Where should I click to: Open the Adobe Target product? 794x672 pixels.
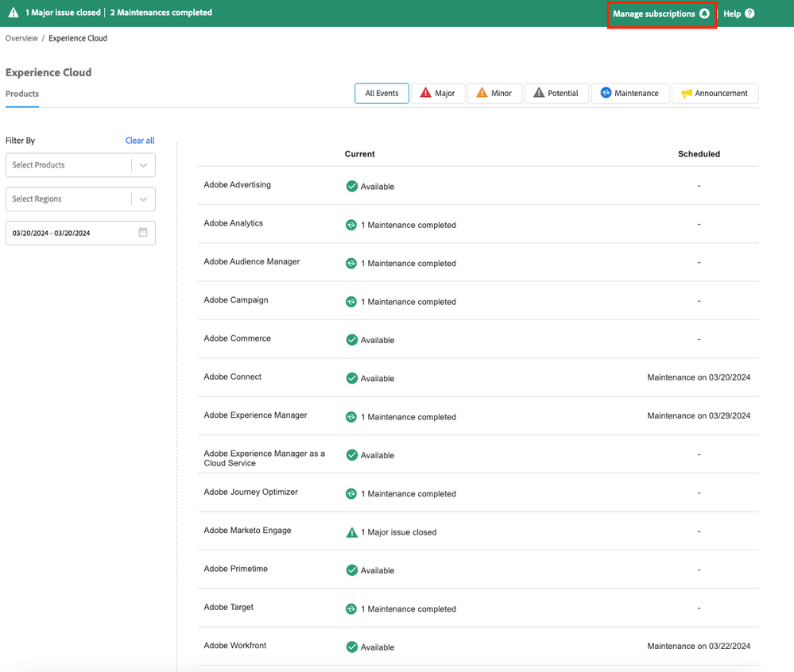coord(228,607)
